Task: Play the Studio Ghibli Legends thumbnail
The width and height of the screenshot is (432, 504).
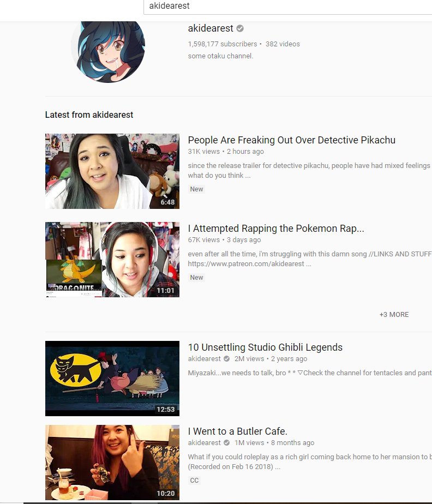Action: click(112, 379)
